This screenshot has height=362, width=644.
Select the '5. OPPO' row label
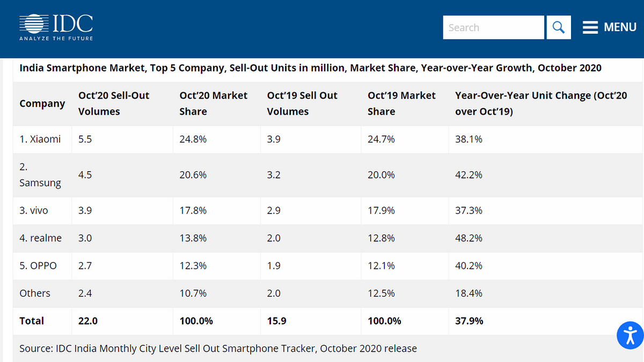pos(38,266)
